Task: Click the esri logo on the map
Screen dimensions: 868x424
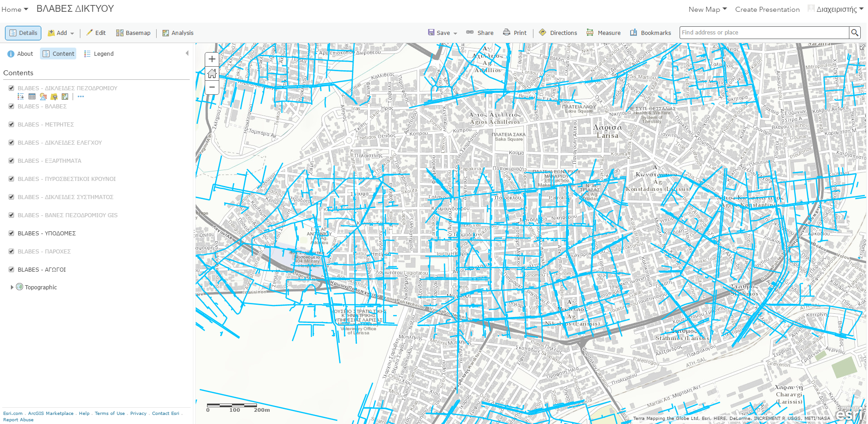Action: (x=848, y=414)
